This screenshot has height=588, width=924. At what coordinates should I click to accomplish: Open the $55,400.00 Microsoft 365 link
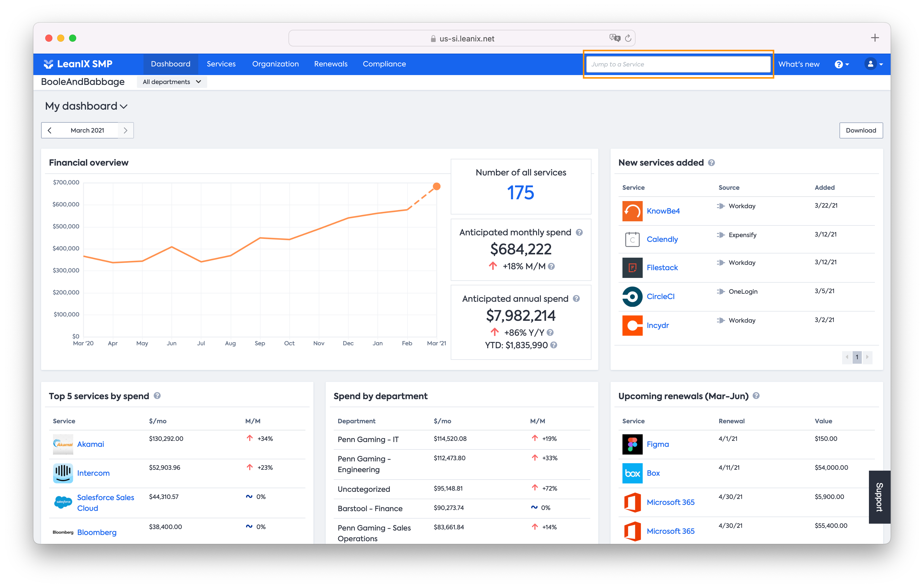pyautogui.click(x=670, y=531)
